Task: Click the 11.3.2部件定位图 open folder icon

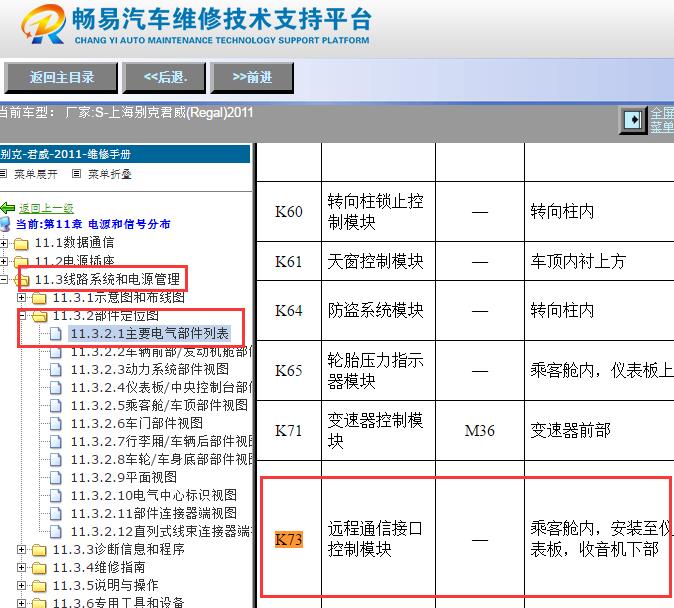Action: coord(40,316)
